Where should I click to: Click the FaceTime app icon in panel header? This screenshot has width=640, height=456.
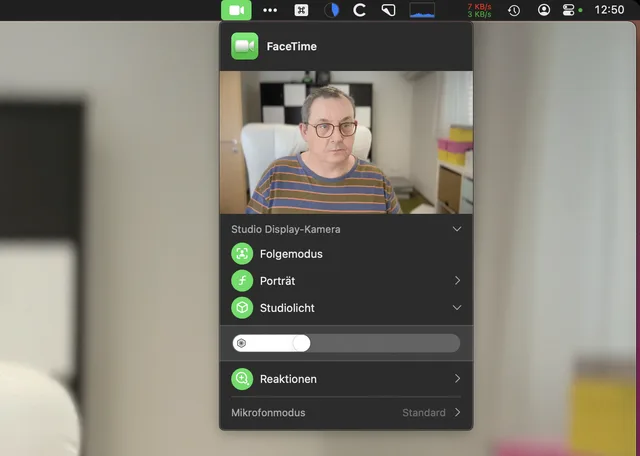pyautogui.click(x=245, y=46)
